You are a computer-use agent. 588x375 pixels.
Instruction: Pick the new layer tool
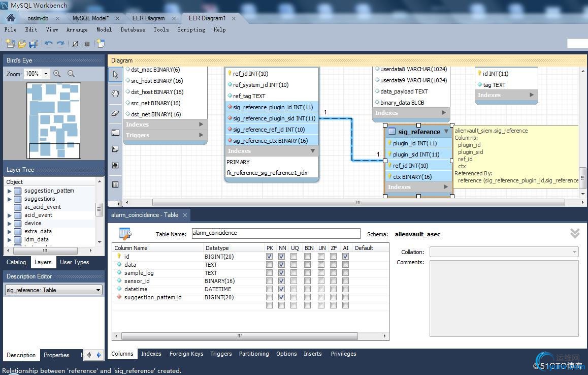point(115,133)
